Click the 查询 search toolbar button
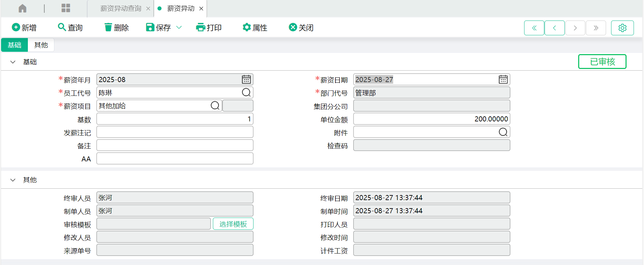Image resolution: width=644 pixels, height=265 pixels. pyautogui.click(x=70, y=28)
